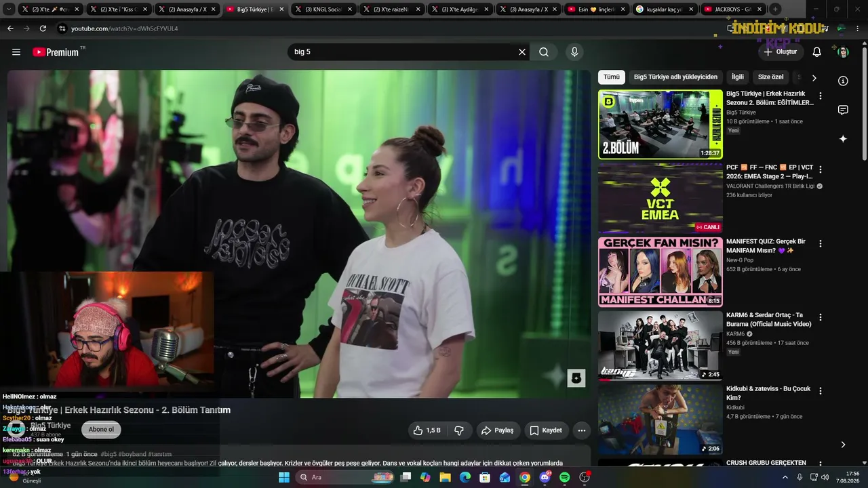Select the 'Tümü' filter chip
This screenshot has width=868, height=488.
click(612, 77)
